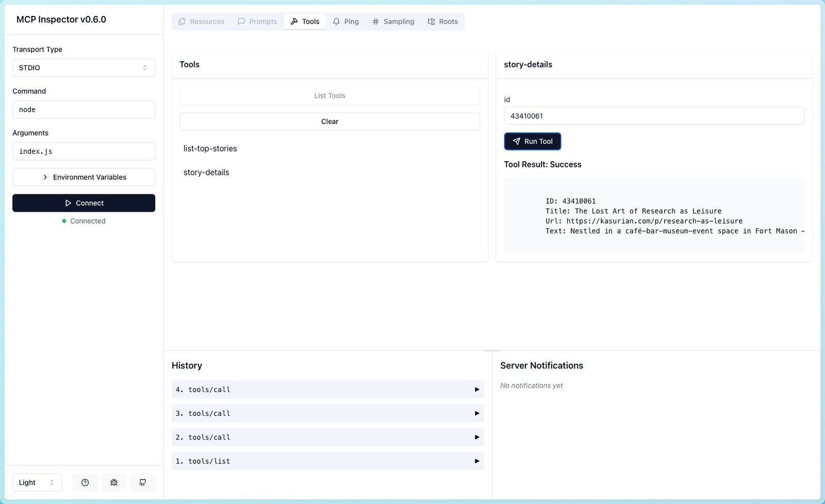This screenshot has height=504, width=825.
Task: Click the Connected status text
Action: coord(88,221)
